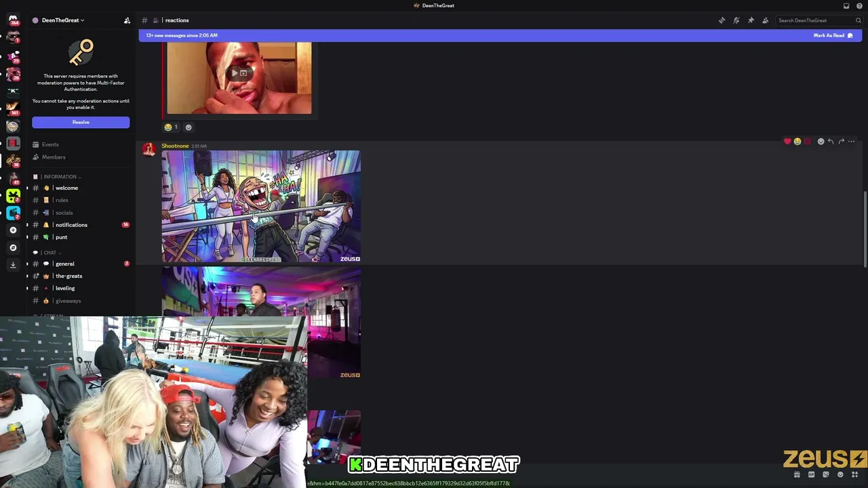
Task: Open notification settings bell icon in header
Action: pos(736,20)
